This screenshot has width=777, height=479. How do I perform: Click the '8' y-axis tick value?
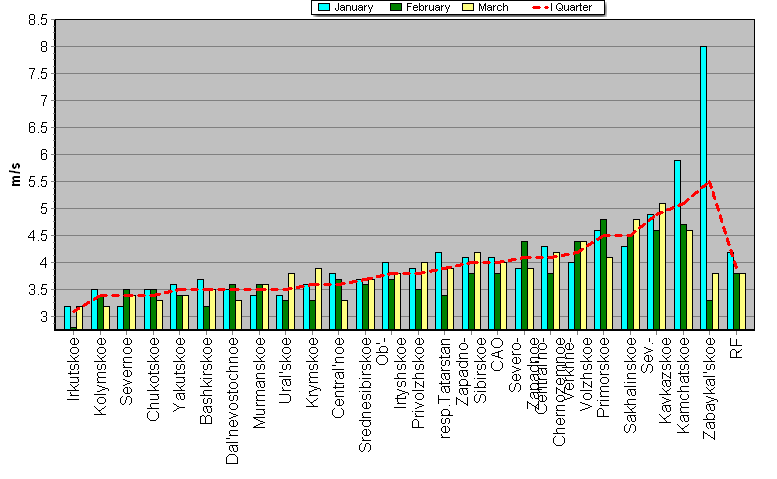44,47
